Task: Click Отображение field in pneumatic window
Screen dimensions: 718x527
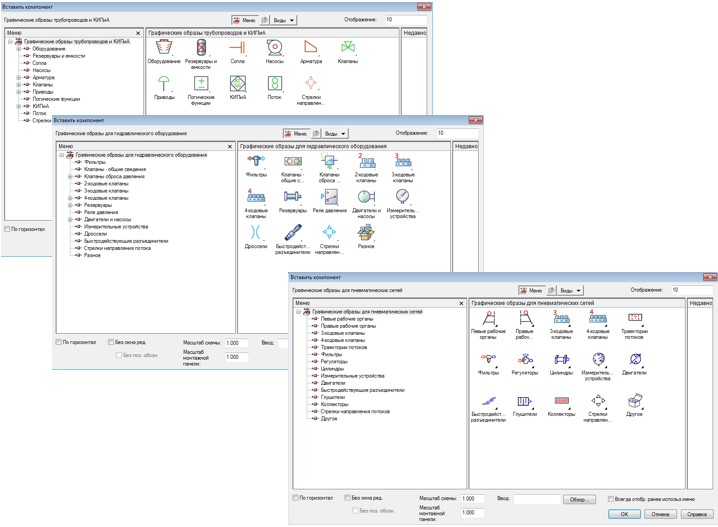Action: pos(692,290)
